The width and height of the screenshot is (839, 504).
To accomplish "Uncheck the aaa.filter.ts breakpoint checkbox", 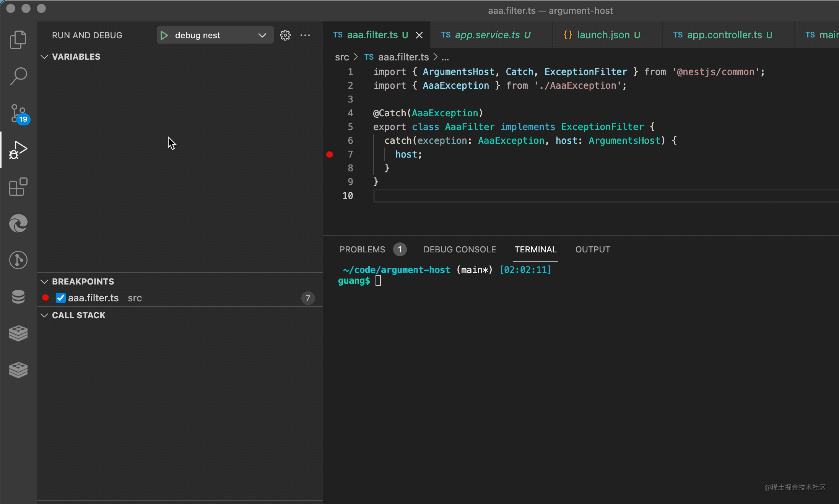I will click(x=60, y=298).
